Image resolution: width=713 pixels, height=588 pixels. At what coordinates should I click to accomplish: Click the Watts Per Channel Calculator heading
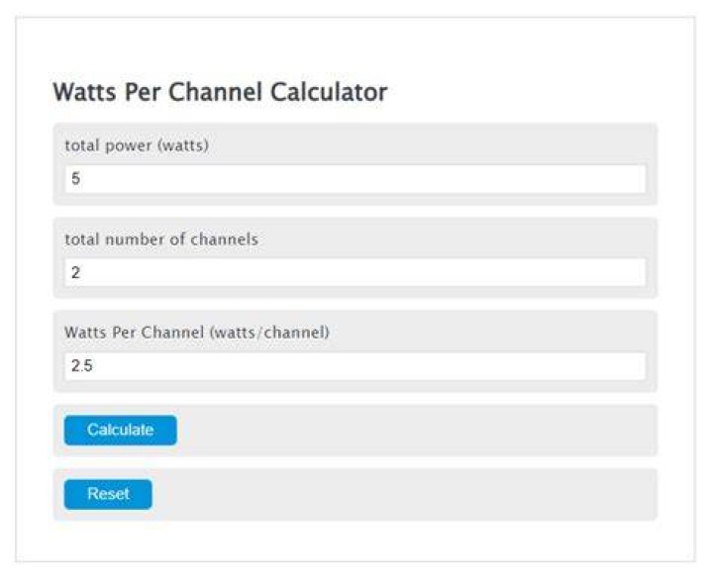click(220, 92)
